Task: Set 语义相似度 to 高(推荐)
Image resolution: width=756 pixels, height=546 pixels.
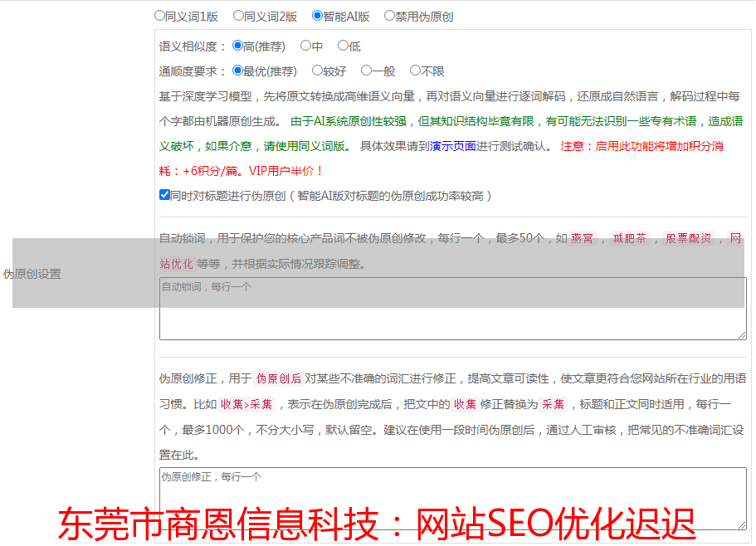Action: (x=237, y=46)
